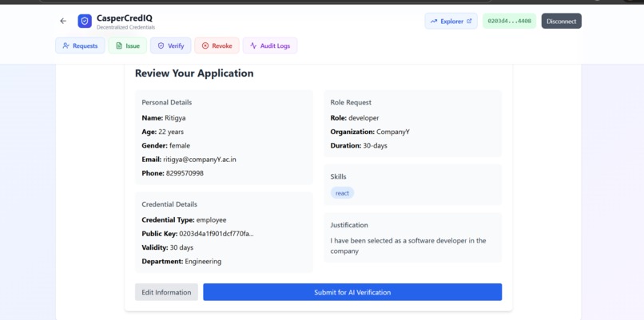Disconnect the wallet
Screen dimensions: 644x320
click(562, 21)
